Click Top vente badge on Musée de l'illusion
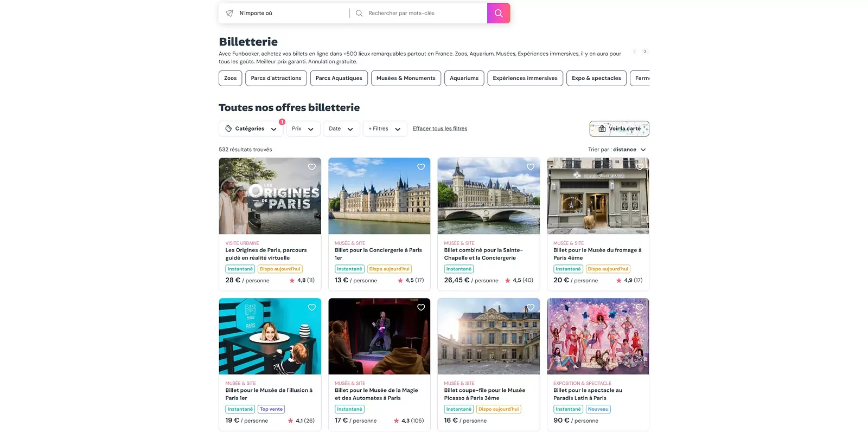The height and width of the screenshot is (433, 868). [271, 409]
